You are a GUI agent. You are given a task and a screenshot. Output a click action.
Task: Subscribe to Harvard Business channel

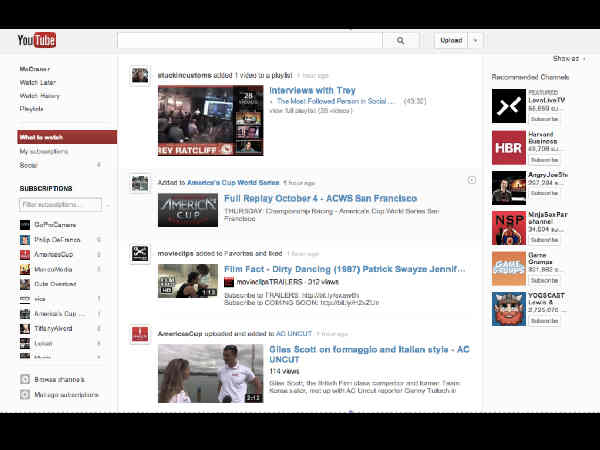545,160
